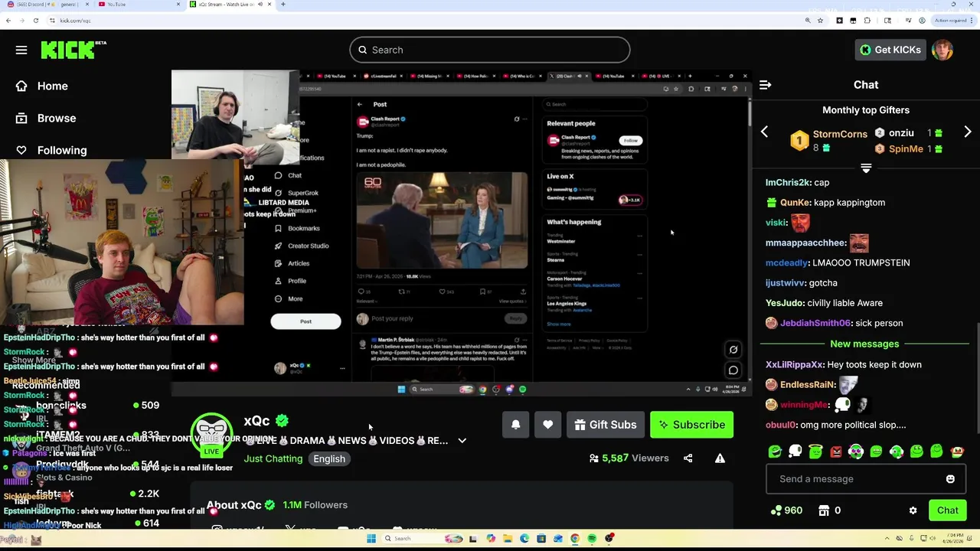Open Windows taskbar search
This screenshot has width=980, height=551.
click(x=422, y=539)
